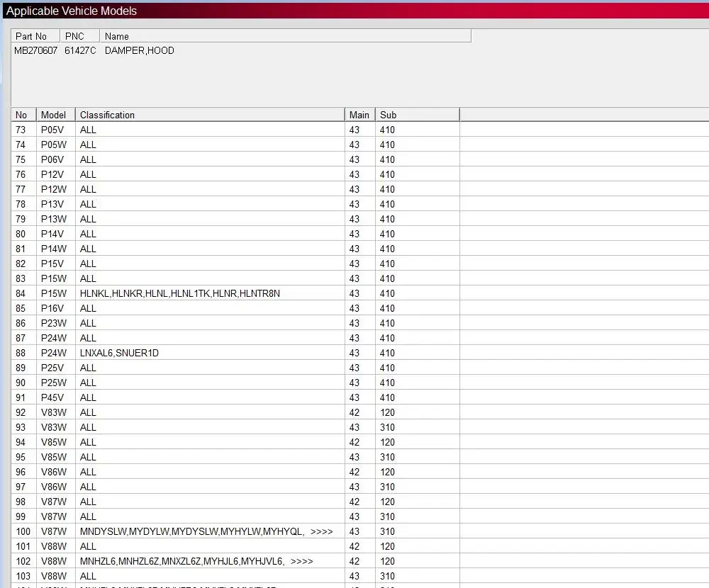709x588 pixels.
Task: Select the DAMPER,HOOD part name
Action: coord(139,50)
